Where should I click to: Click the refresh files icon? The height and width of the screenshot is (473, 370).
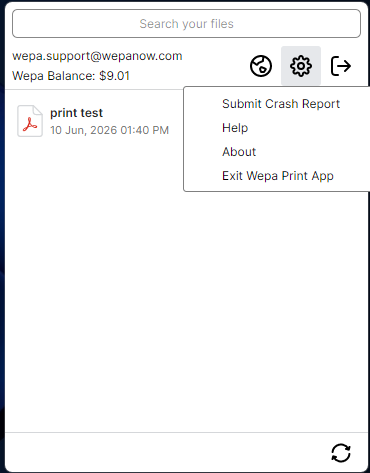(341, 453)
